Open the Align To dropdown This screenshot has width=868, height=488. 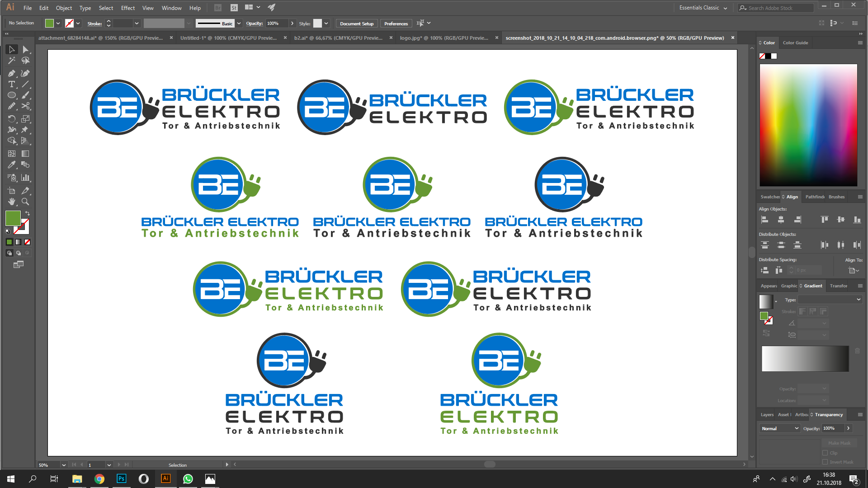[x=854, y=270]
